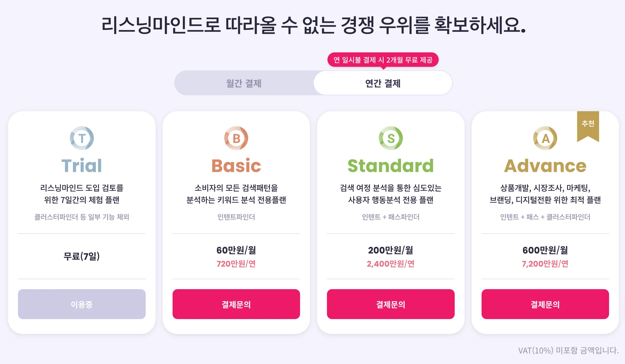Click the 720만원/연 price text

(236, 264)
